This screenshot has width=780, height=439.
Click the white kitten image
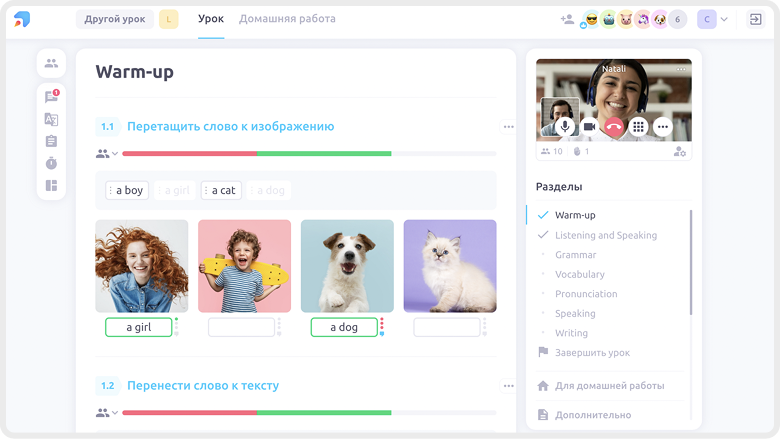coord(450,266)
